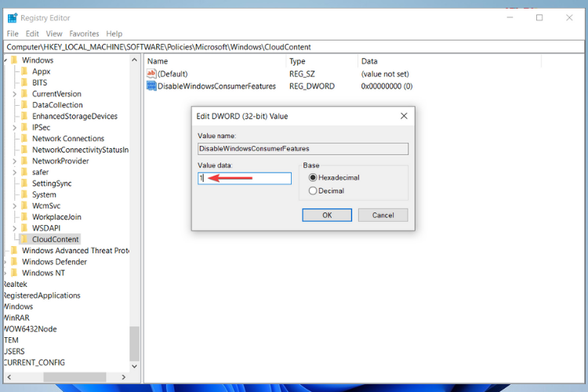Click the System folder icon
The height and width of the screenshot is (392, 588).
click(24, 194)
